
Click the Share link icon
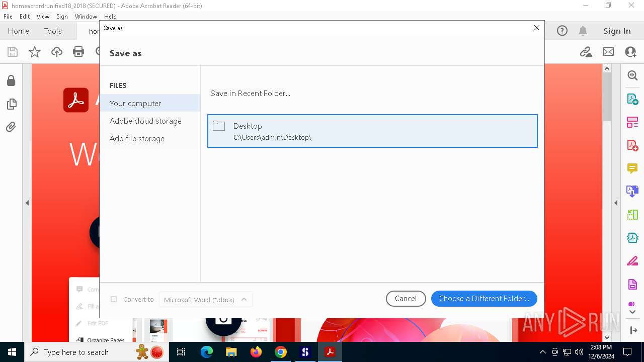pyautogui.click(x=586, y=52)
